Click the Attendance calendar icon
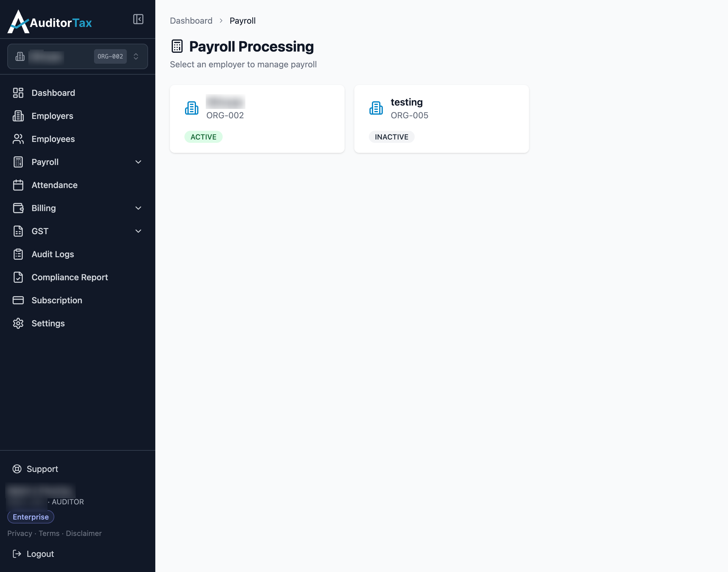The height and width of the screenshot is (572, 728). click(18, 185)
